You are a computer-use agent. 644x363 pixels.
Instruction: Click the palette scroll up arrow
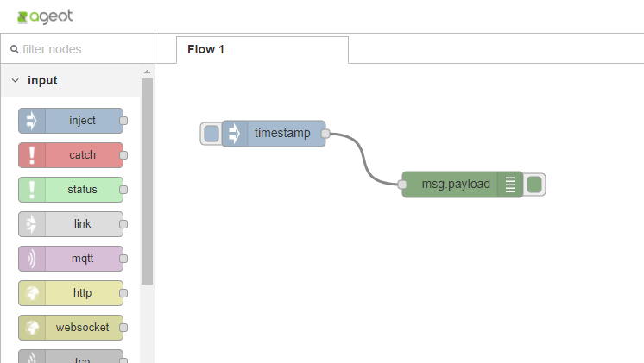tap(147, 72)
